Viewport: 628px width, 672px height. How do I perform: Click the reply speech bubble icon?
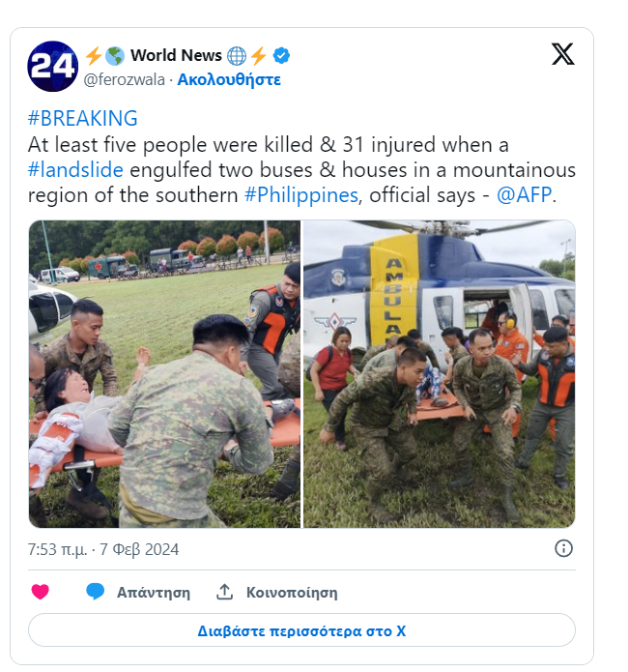[95, 592]
